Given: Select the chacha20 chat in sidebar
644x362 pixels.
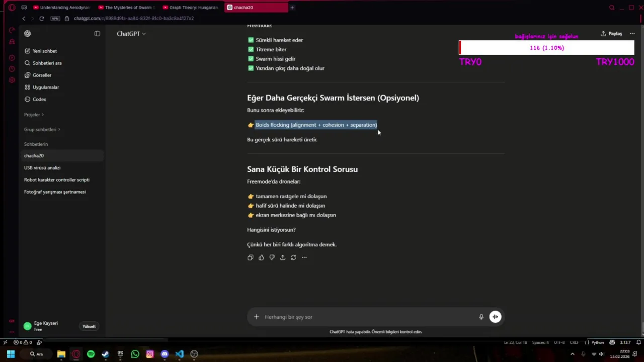Looking at the screenshot, I should pos(63,155).
